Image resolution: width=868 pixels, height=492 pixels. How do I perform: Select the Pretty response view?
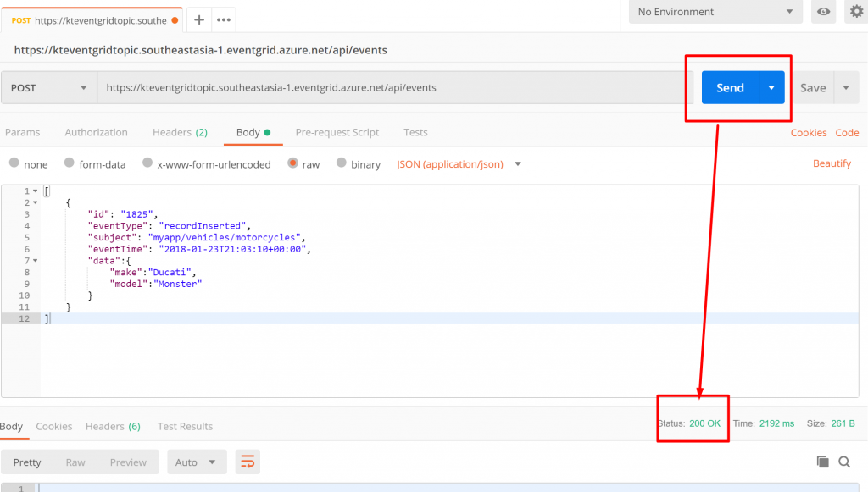(x=27, y=462)
